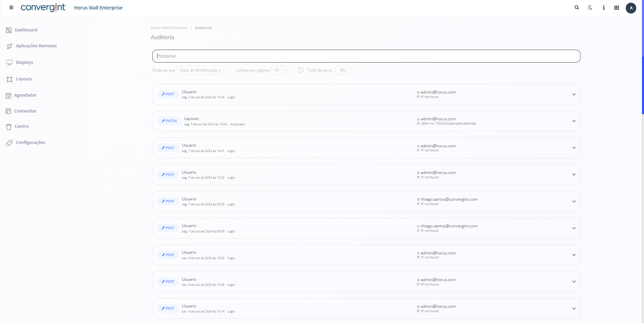Open Linhas por página dropdown

point(279,70)
